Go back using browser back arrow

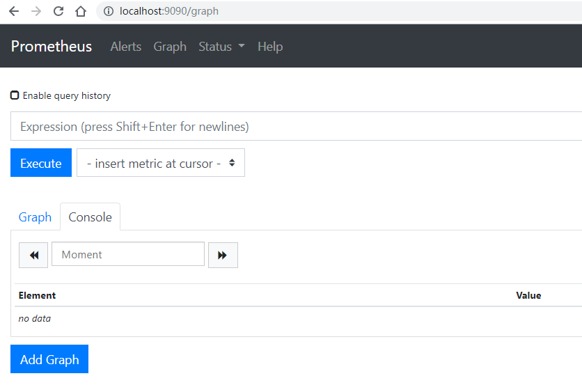pos(14,11)
